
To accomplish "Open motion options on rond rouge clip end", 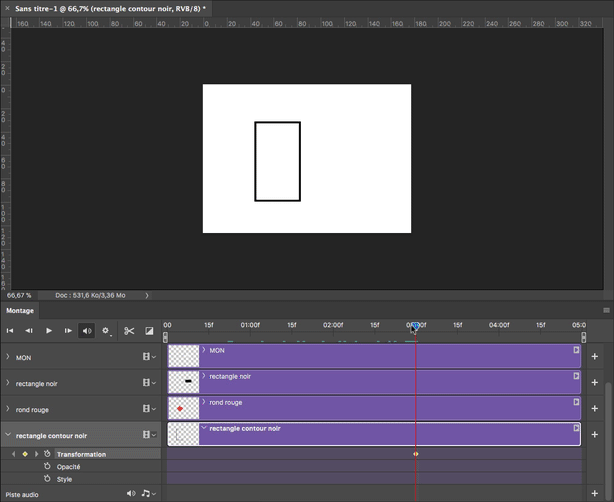I will pos(576,402).
